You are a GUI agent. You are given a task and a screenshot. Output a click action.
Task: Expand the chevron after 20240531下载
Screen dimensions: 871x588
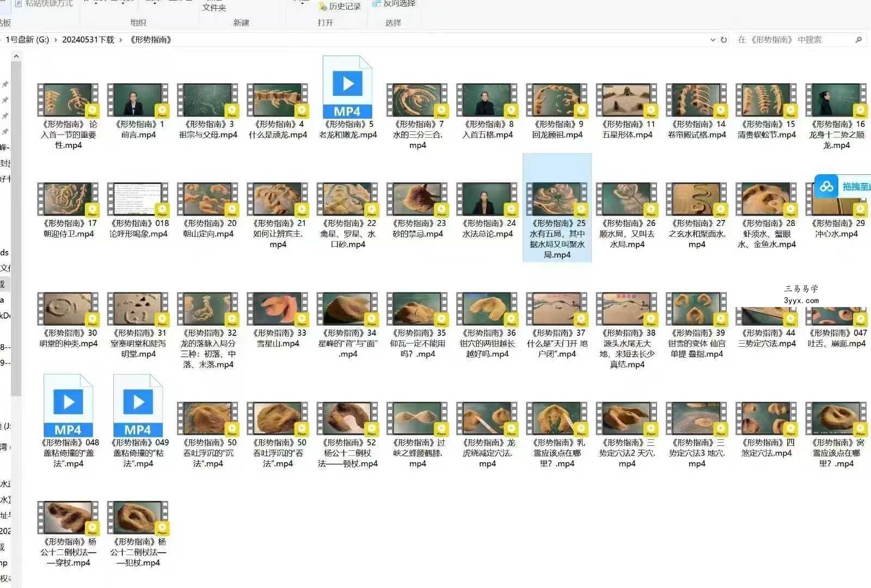click(x=121, y=40)
